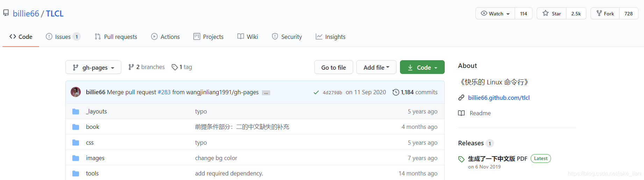644x180 pixels.
Task: Open the Watch notifications dropdown
Action: [x=495, y=13]
